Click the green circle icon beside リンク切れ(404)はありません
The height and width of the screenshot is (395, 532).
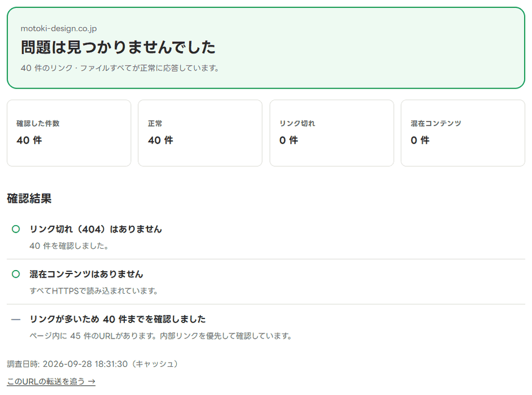tap(16, 229)
